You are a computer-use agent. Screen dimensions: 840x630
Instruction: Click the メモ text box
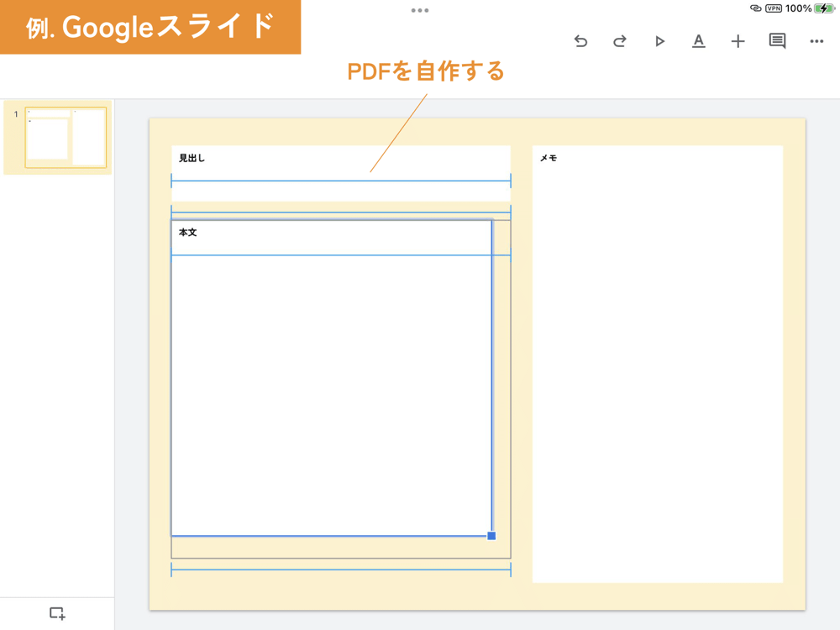pos(658,364)
